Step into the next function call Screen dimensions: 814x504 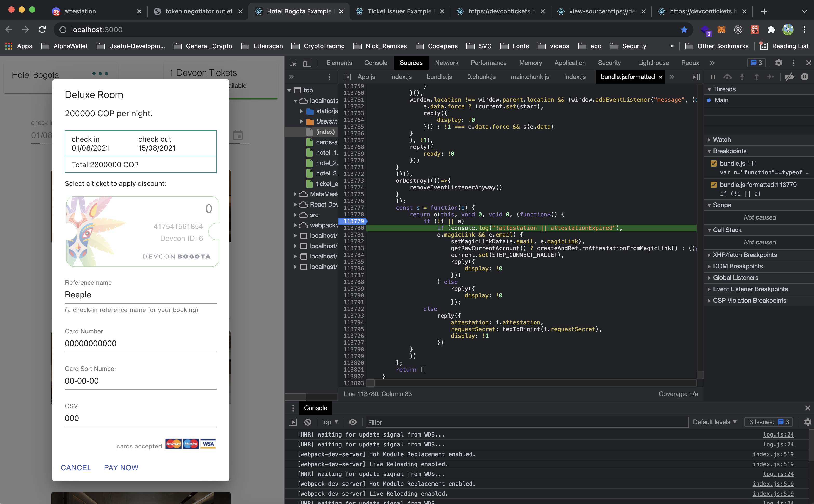pyautogui.click(x=742, y=77)
